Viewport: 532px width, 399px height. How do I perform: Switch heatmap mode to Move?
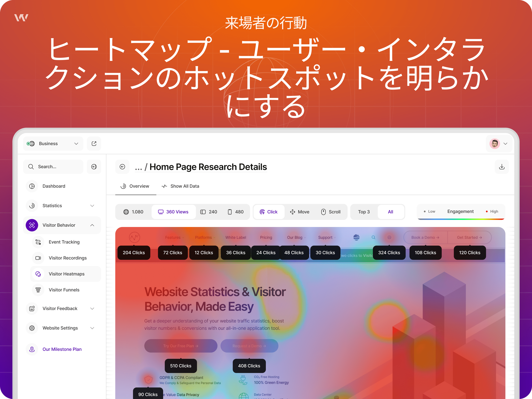pyautogui.click(x=300, y=212)
